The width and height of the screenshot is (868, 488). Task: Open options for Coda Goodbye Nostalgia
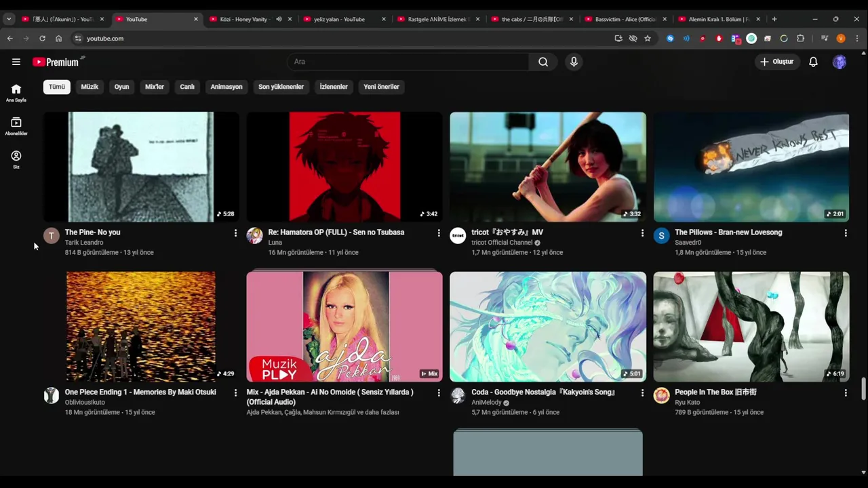click(x=642, y=392)
